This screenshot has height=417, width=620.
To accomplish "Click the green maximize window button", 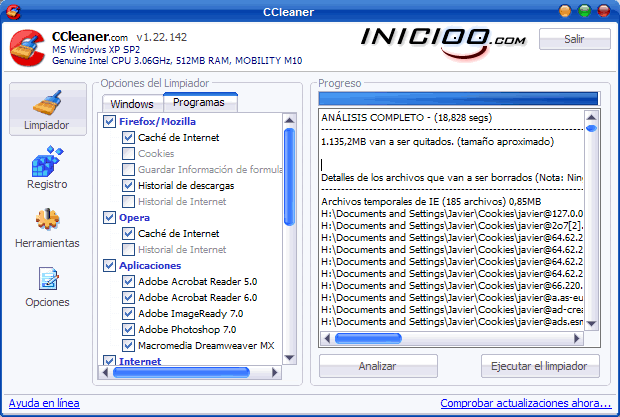I will click(584, 11).
